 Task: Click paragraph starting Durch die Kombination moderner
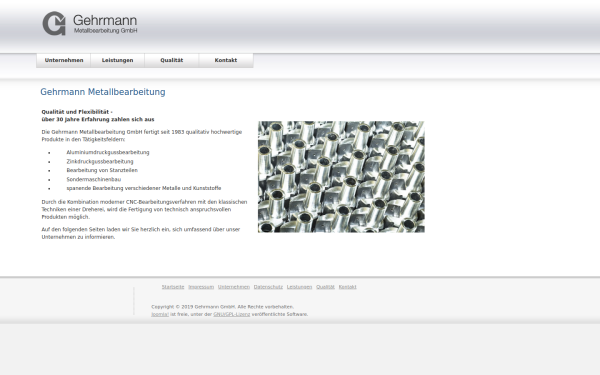tap(144, 209)
